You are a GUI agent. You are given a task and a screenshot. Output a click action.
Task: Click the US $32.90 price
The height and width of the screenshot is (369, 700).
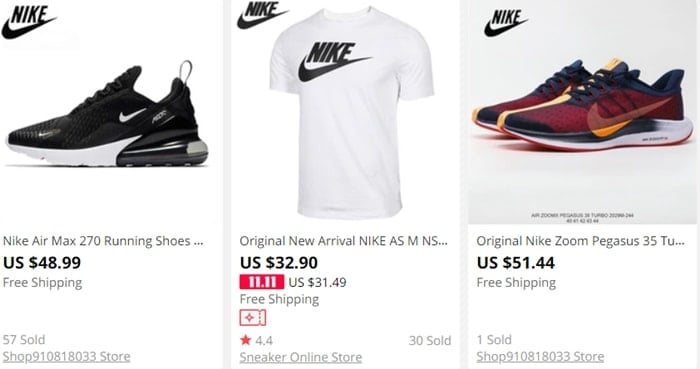279,262
